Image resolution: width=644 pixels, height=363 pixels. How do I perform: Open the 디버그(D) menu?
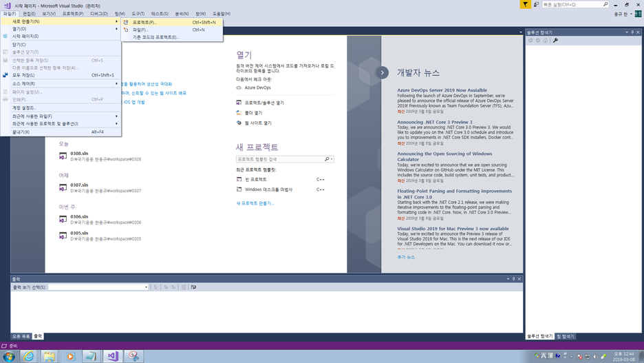pos(99,14)
